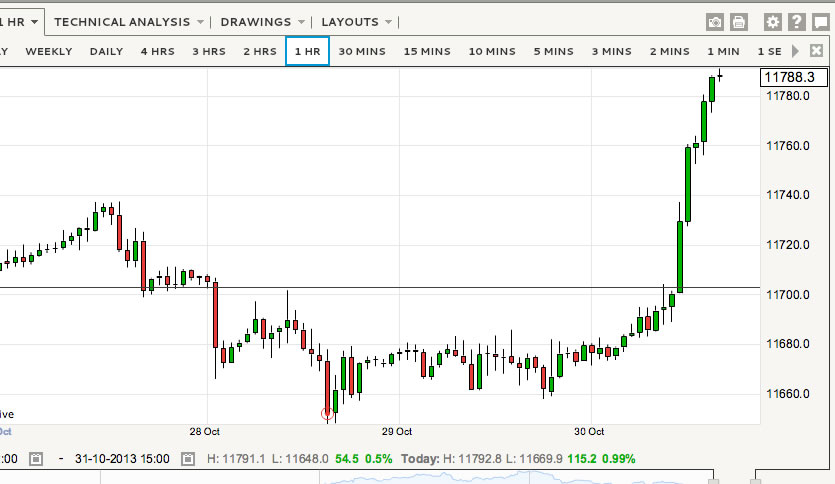Image resolution: width=835 pixels, height=484 pixels.
Task: Select the 30 MINS timeframe
Action: tap(361, 51)
